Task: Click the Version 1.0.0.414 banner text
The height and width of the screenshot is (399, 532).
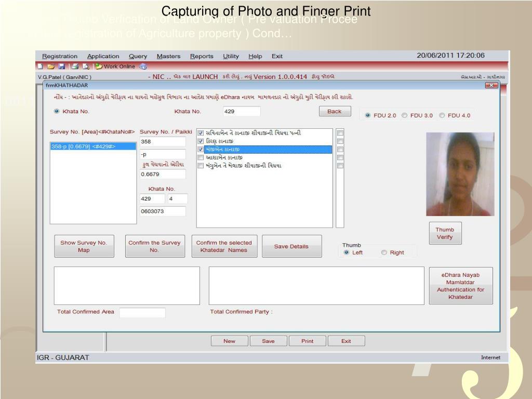Action: (x=280, y=77)
